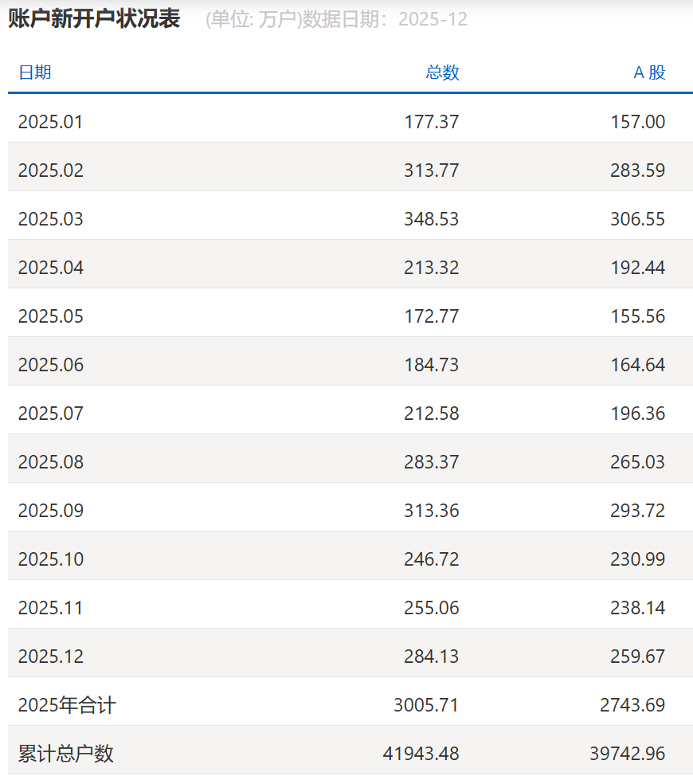This screenshot has height=784, width=693.
Task: Click the 2025.10 row date
Action: tap(50, 559)
